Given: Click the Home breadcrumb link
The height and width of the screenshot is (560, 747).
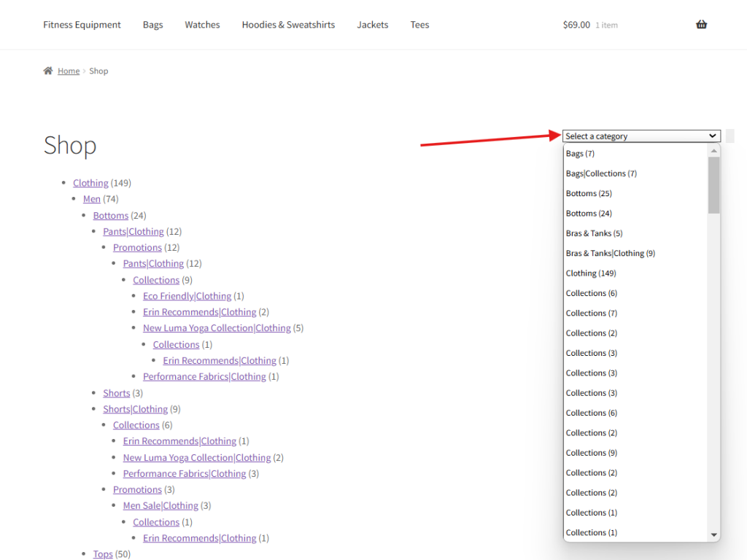Looking at the screenshot, I should 69,71.
